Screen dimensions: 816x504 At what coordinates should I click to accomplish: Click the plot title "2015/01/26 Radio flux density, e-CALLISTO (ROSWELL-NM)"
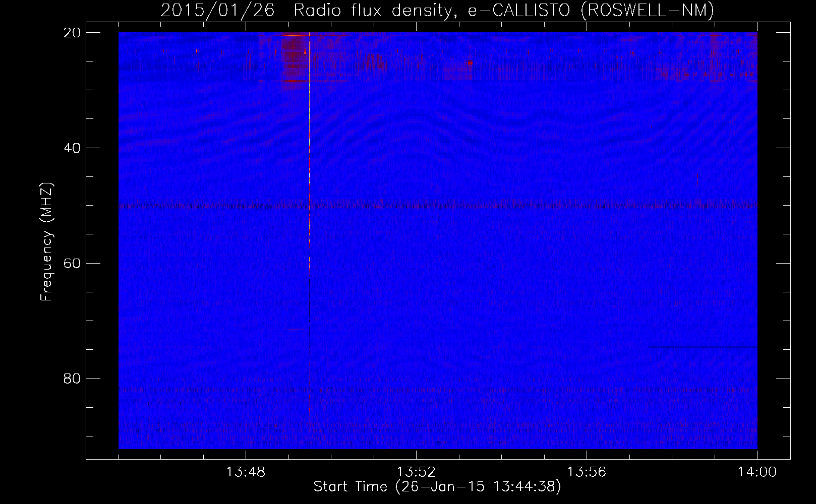(437, 10)
